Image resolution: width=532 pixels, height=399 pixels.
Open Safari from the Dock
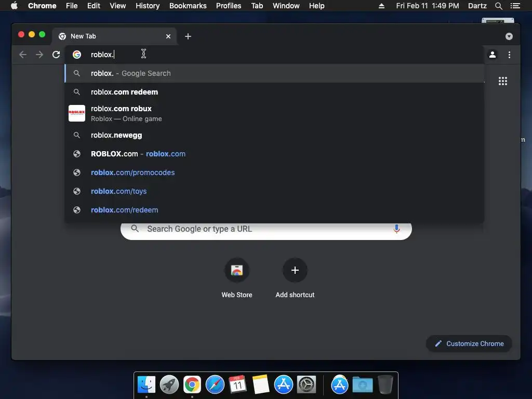(x=215, y=385)
